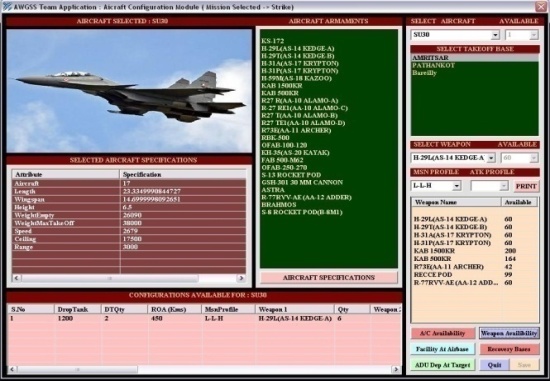Select H-29T(AS-14 KEDGE-B) in armaments list
550x381 pixels.
[298, 56]
